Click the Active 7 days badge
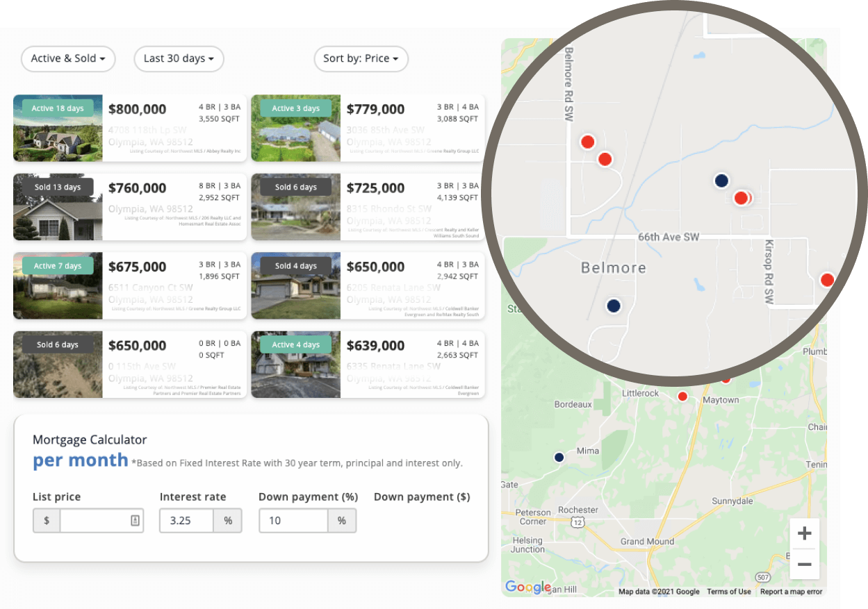This screenshot has width=868, height=609. click(x=58, y=266)
